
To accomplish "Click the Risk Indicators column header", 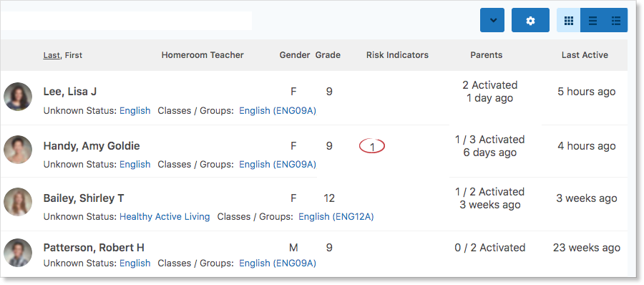I will (397, 55).
